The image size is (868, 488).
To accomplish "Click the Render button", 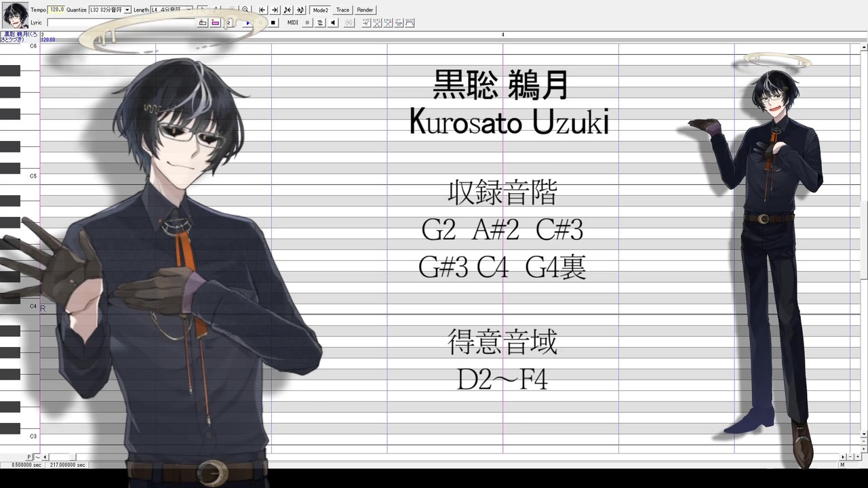I will click(x=365, y=9).
